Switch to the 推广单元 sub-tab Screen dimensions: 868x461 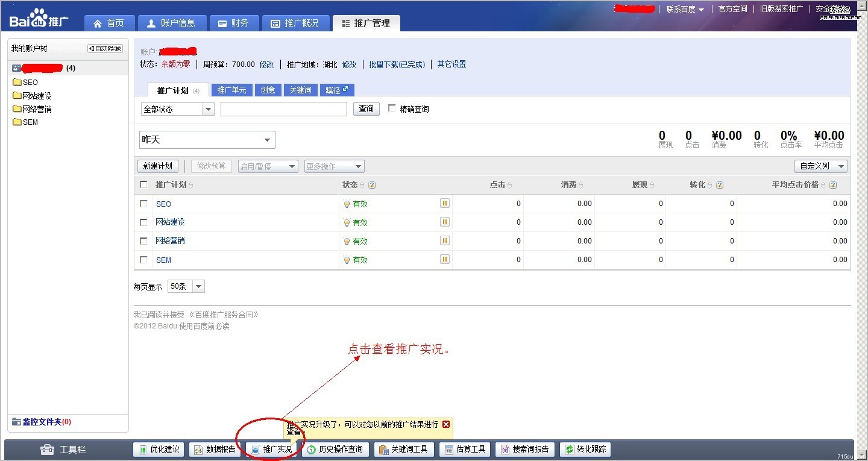(x=232, y=90)
